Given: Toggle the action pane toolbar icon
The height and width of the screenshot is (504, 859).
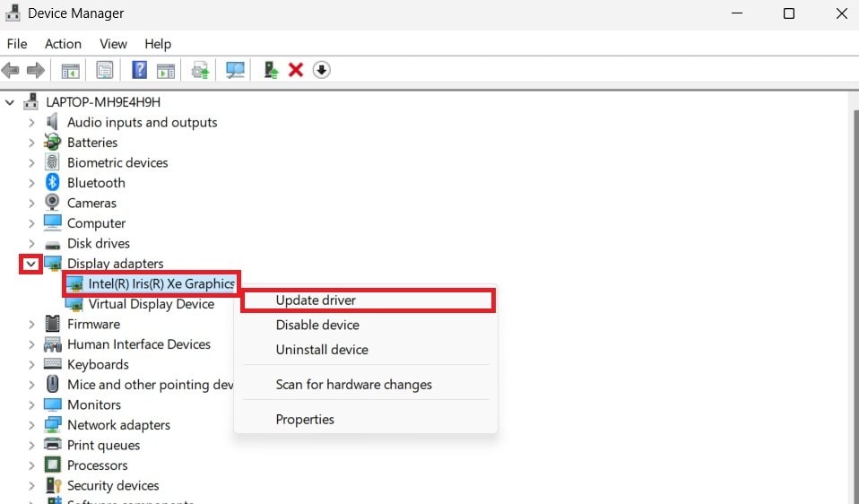Looking at the screenshot, I should [x=166, y=70].
